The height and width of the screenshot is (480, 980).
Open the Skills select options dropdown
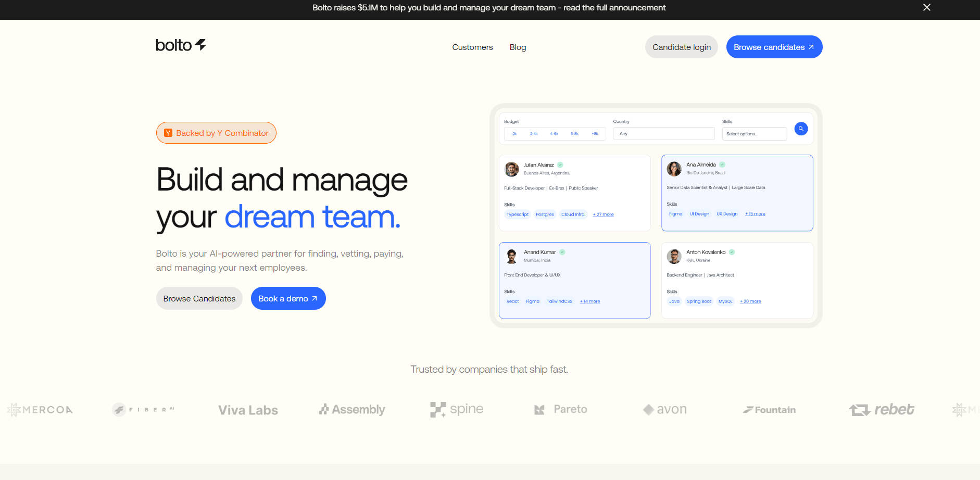[754, 134]
